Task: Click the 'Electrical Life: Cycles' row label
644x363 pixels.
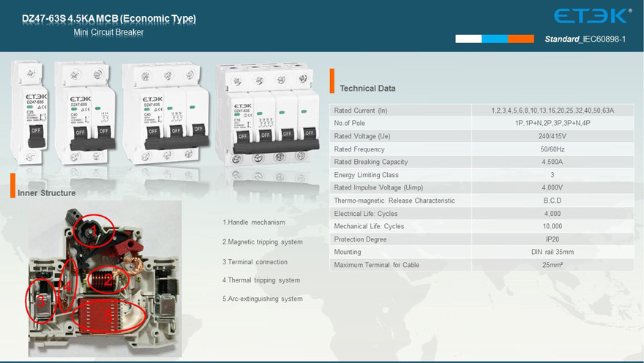Action: [365, 214]
